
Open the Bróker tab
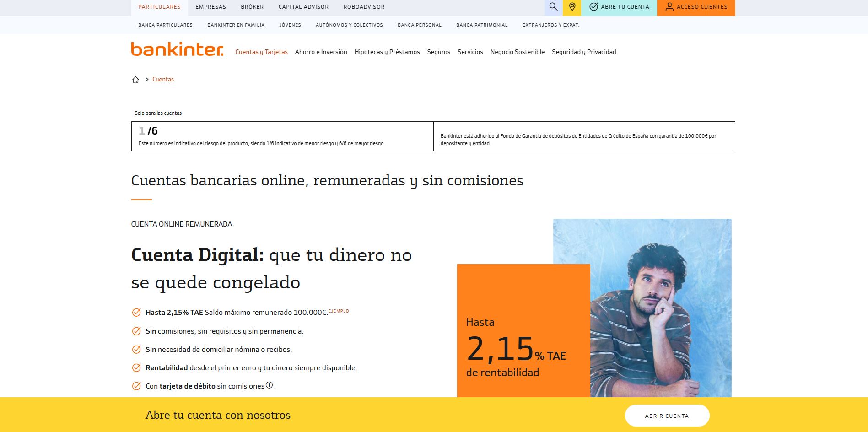pyautogui.click(x=252, y=7)
